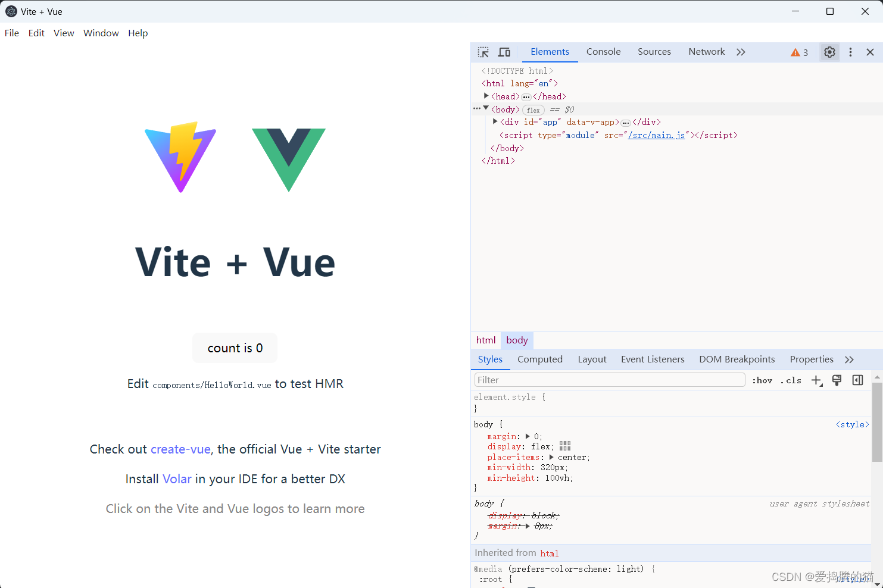Click the Vue logo
Image resolution: width=883 pixels, height=588 pixels.
coord(289,159)
